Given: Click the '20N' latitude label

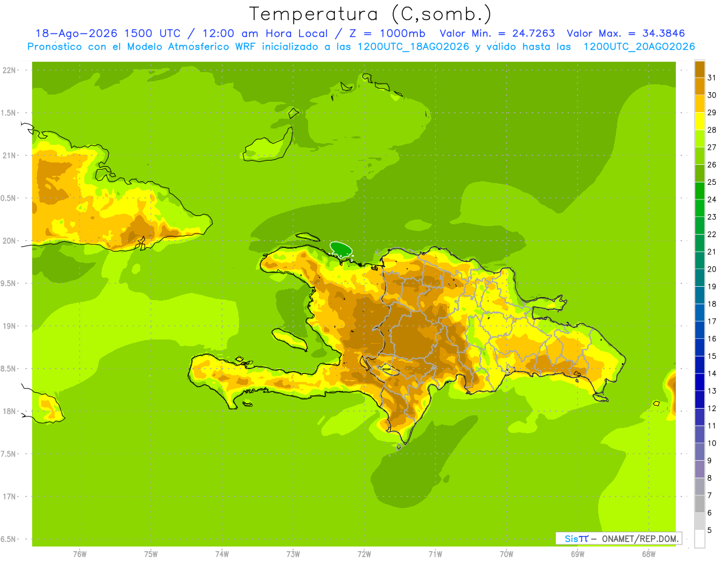Looking at the screenshot, I should 10,241.
